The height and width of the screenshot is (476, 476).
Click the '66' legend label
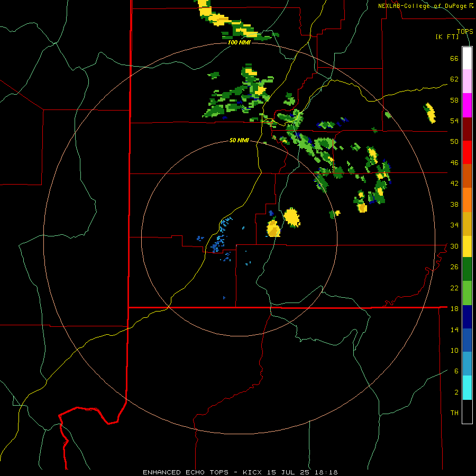coord(454,59)
